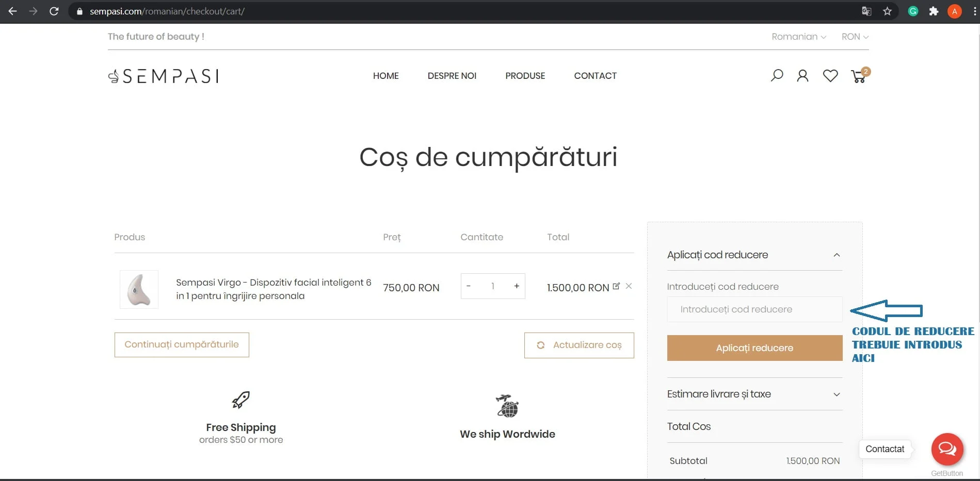
Task: Open the red chat bubble button
Action: pos(947,449)
